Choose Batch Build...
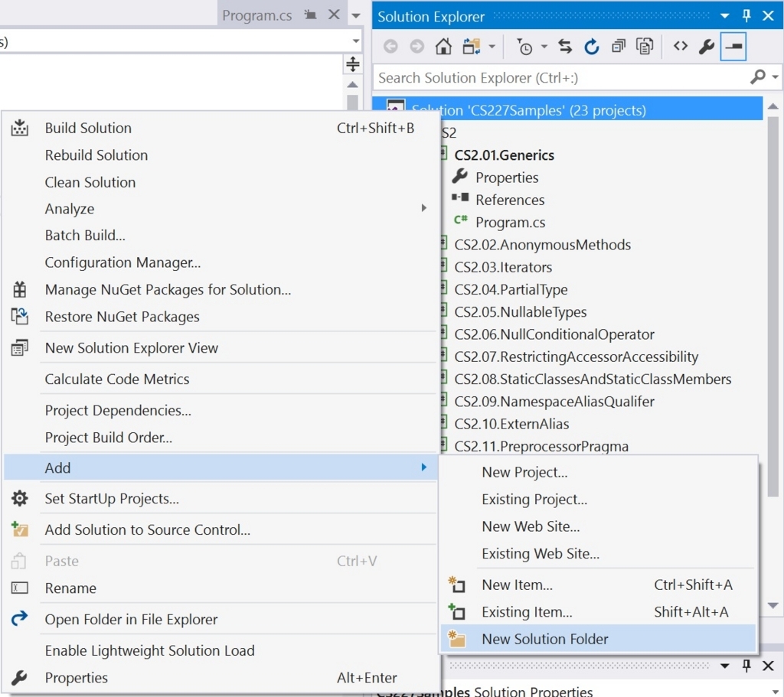This screenshot has width=784, height=697. [x=220, y=236]
